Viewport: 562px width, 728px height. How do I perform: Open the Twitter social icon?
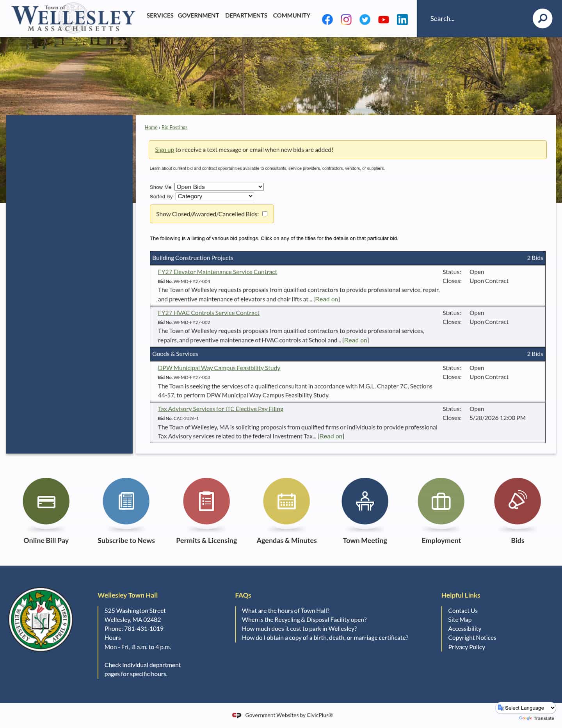(x=365, y=20)
